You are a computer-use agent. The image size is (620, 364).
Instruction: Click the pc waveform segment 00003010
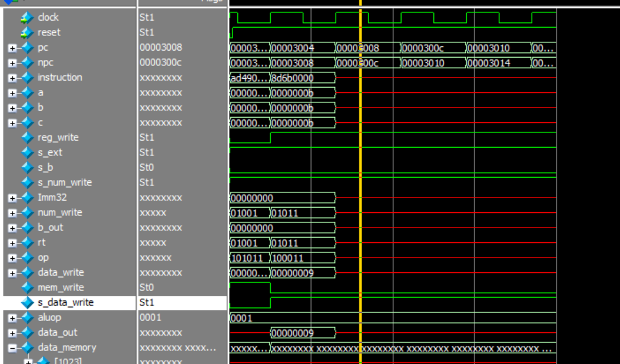click(499, 48)
